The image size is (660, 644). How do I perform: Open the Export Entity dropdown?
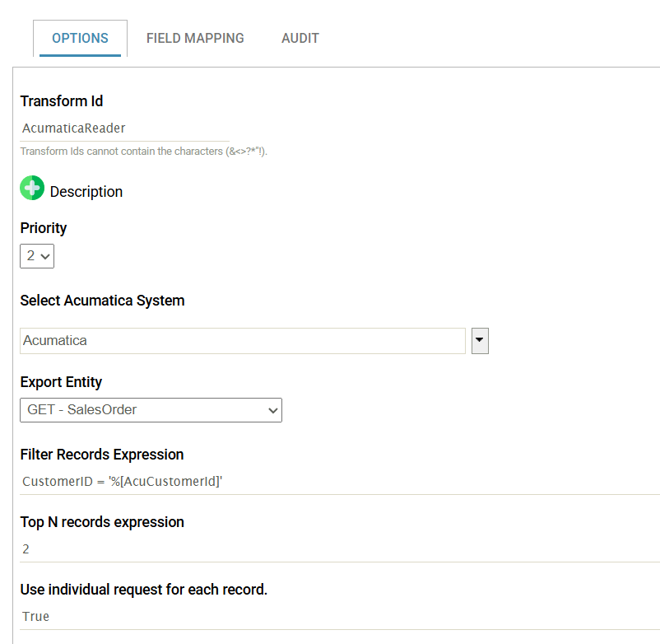(151, 410)
